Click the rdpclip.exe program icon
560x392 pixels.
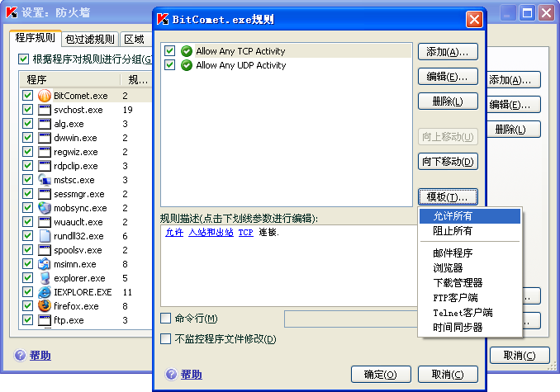click(45, 166)
